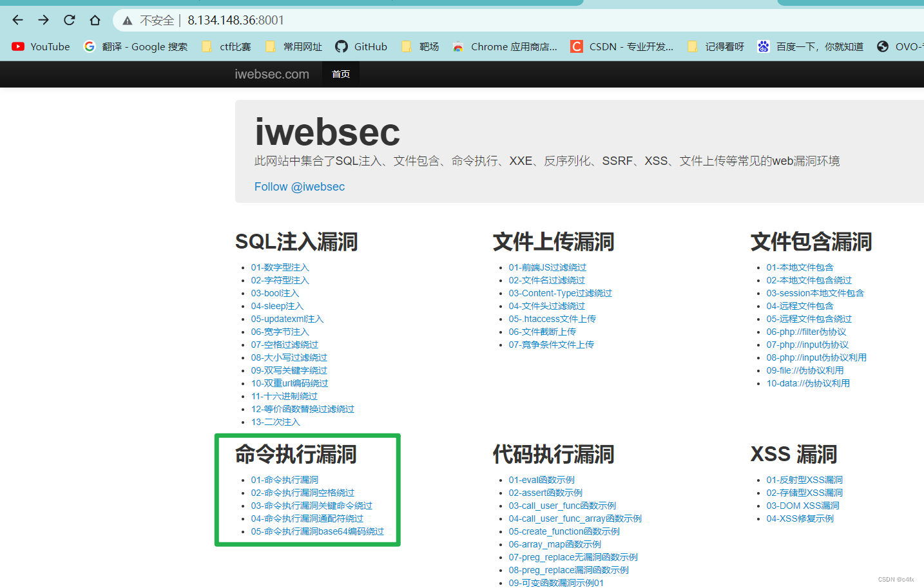This screenshot has width=924, height=588.
Task: Follow @iwebsec link
Action: point(300,187)
